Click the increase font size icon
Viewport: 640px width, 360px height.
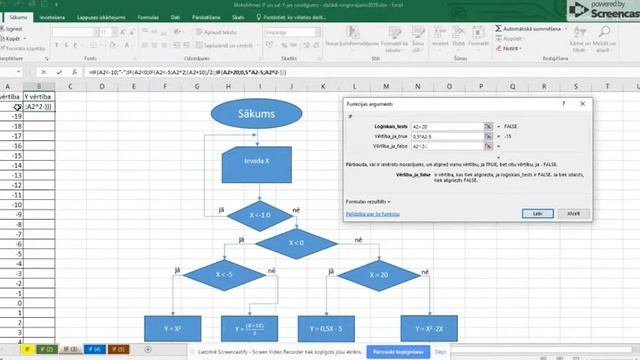point(123,32)
